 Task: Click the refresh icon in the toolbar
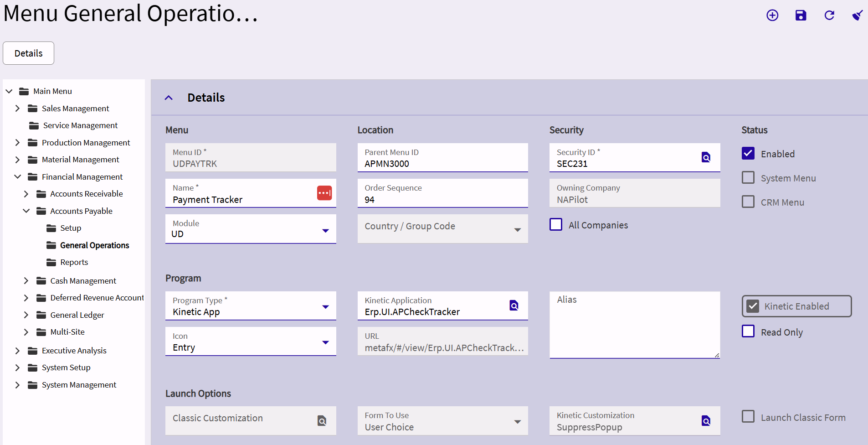829,16
